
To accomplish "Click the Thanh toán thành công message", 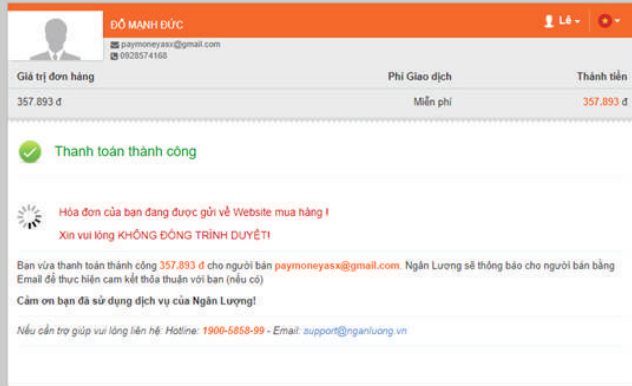I will tap(126, 151).
